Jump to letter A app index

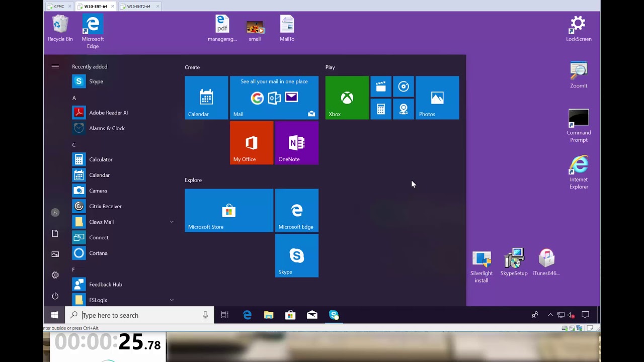click(x=74, y=98)
